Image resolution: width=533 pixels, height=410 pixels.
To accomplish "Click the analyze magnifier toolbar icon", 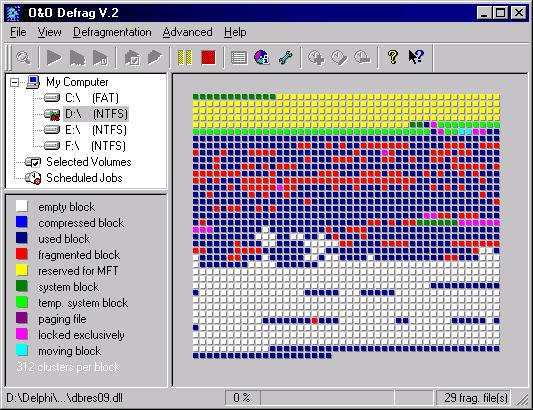I will (23, 57).
